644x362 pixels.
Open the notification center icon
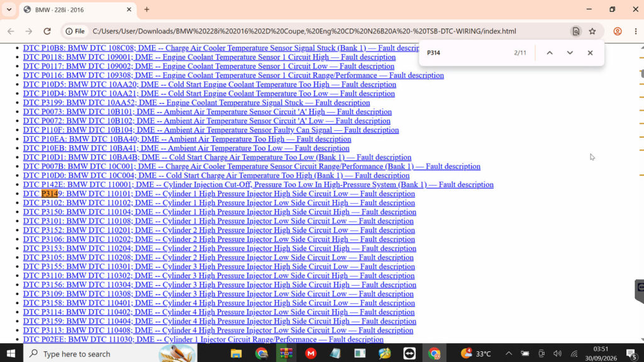[632, 353]
